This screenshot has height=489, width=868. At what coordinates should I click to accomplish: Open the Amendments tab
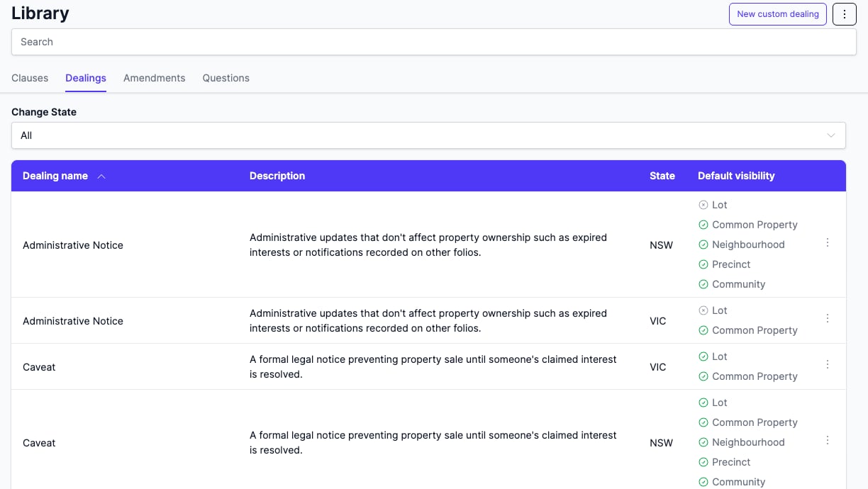click(155, 78)
